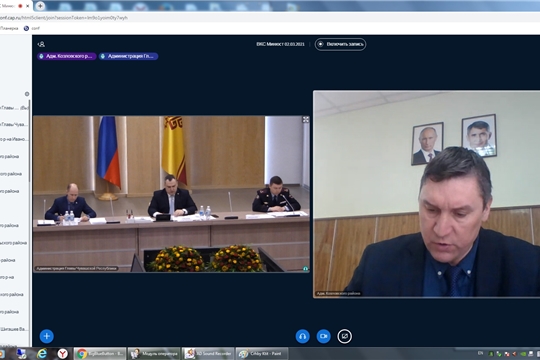Switch to Модуль оператора taskbar window
The height and width of the screenshot is (360, 540).
pyautogui.click(x=154, y=353)
